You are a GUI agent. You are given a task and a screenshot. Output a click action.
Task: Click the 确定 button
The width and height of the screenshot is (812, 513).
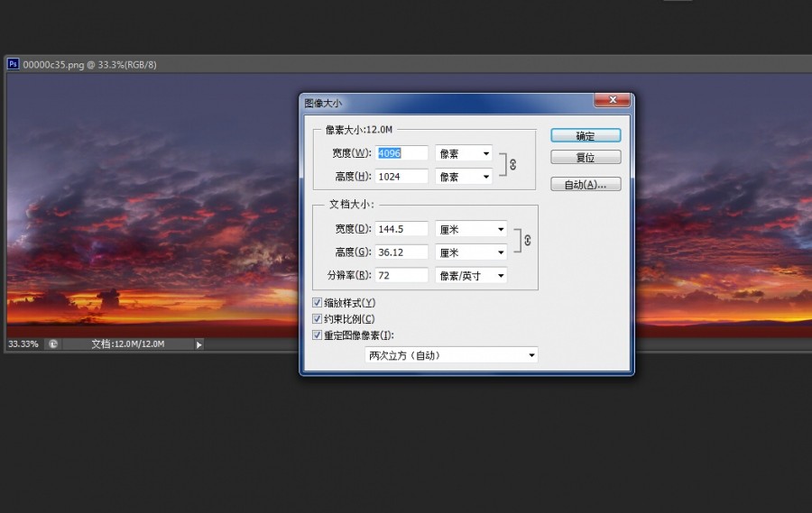(586, 135)
